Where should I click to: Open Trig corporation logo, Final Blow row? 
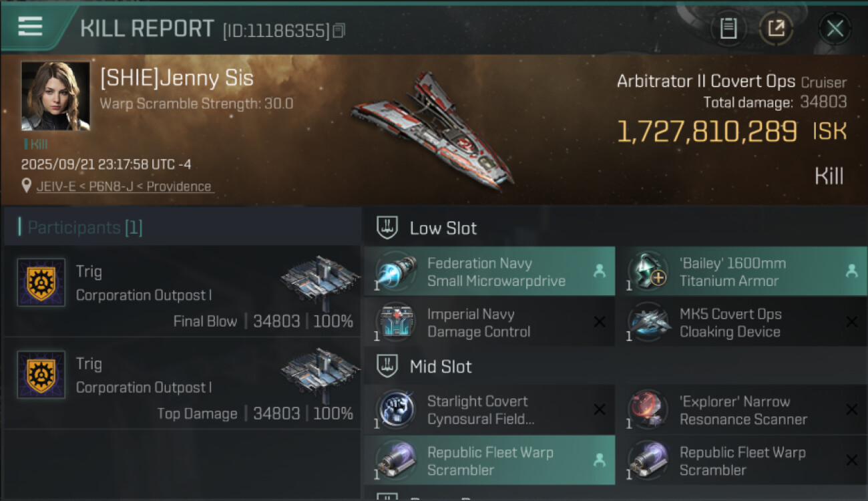pos(41,283)
